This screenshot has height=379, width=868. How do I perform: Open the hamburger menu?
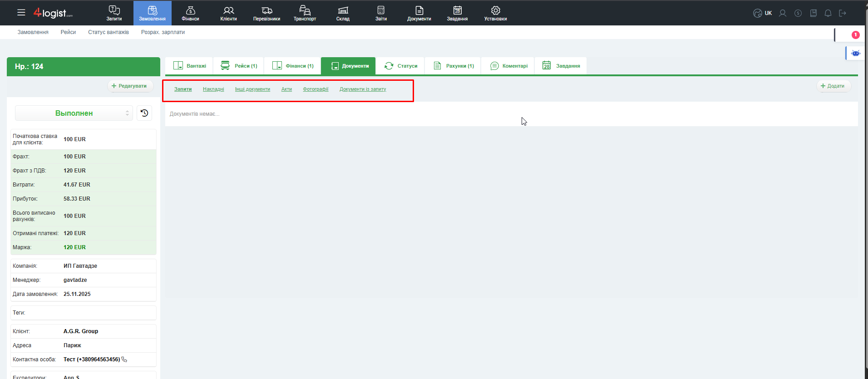[21, 13]
